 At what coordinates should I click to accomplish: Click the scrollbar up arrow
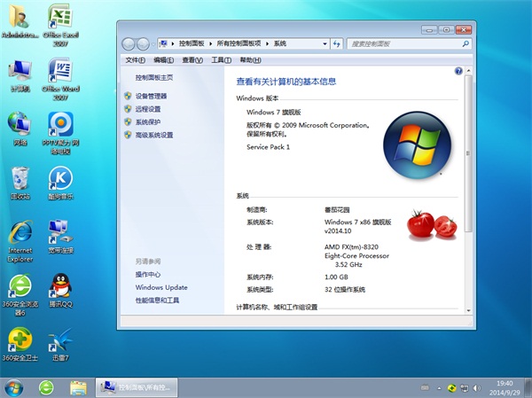click(468, 71)
